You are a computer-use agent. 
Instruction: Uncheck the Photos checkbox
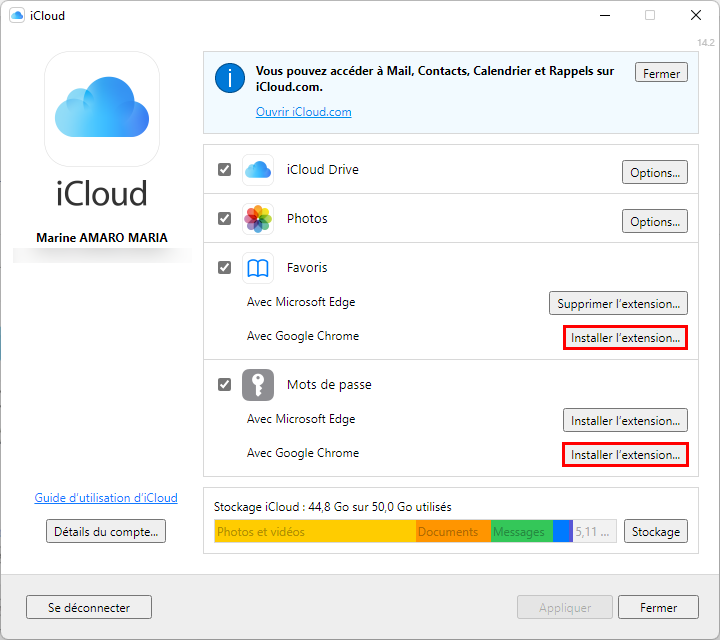(x=225, y=219)
